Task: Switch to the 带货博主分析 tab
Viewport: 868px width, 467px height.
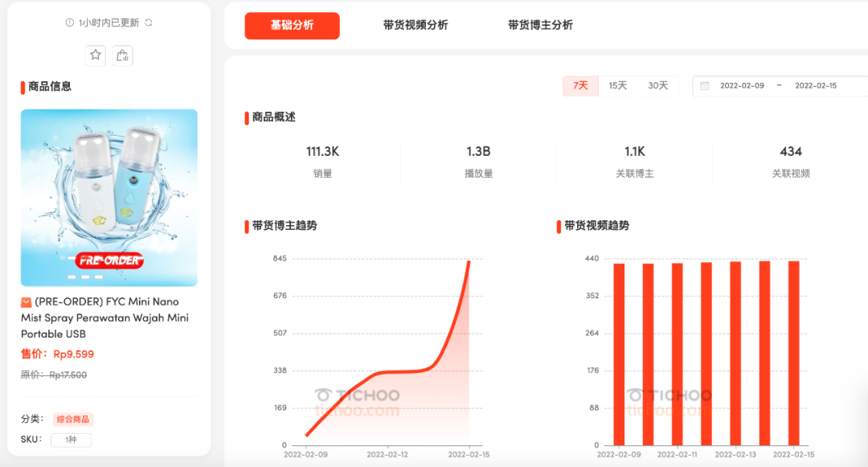Action: pos(540,26)
